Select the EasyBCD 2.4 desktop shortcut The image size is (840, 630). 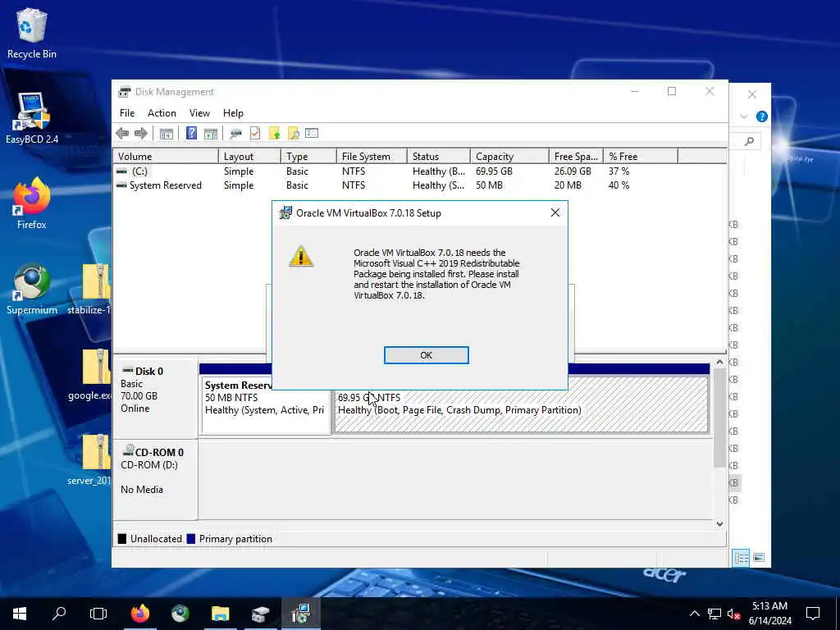[32, 119]
